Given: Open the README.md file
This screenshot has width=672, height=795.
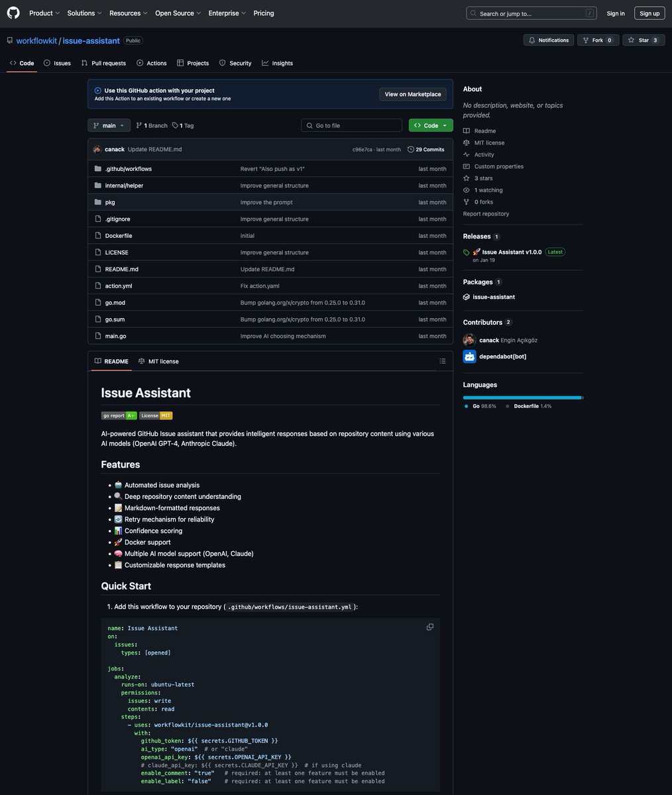Looking at the screenshot, I should (122, 269).
